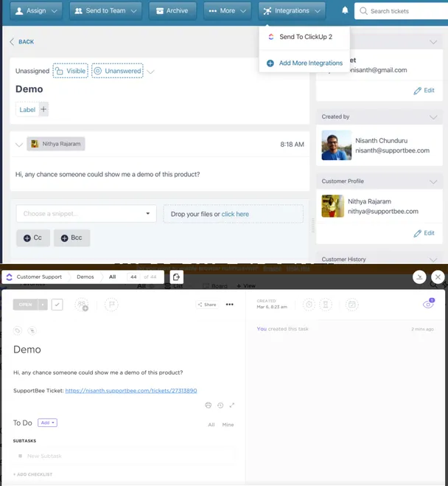Click the ClickUp logo in breadcrumb
Screen dimensions: 448x486
(x=10, y=277)
